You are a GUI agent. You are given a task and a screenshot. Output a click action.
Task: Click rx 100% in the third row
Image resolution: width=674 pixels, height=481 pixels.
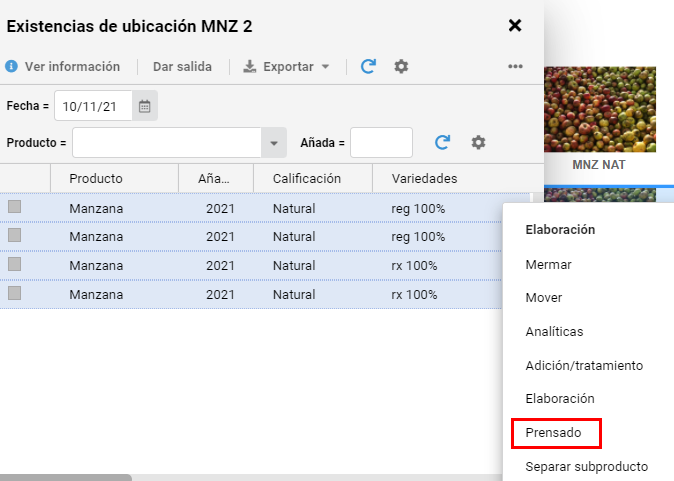click(x=414, y=266)
